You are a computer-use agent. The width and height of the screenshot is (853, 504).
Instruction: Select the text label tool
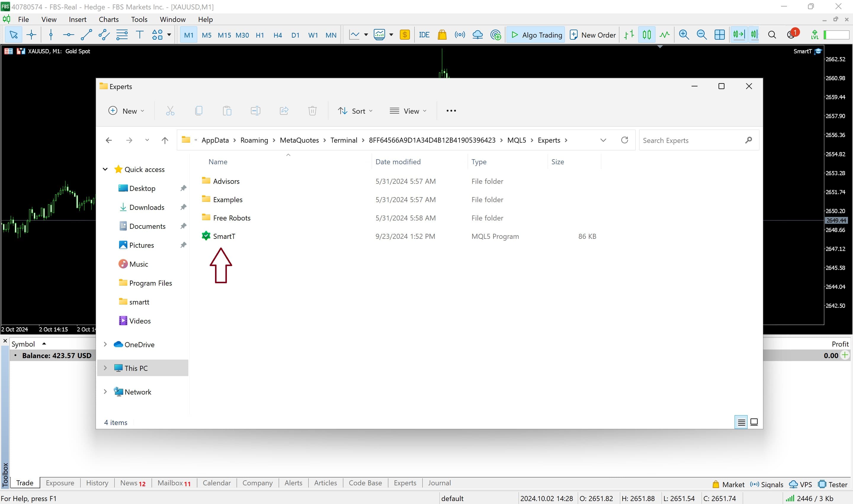coord(140,35)
